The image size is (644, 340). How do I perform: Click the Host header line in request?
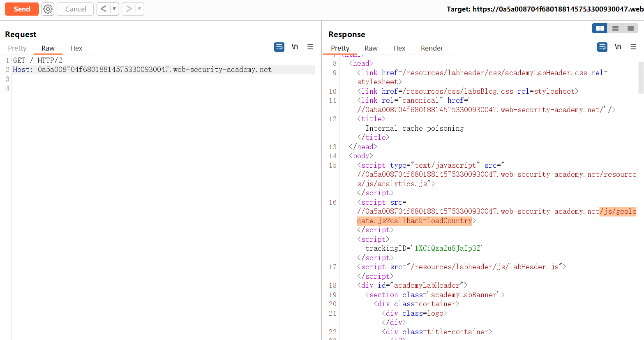(142, 69)
